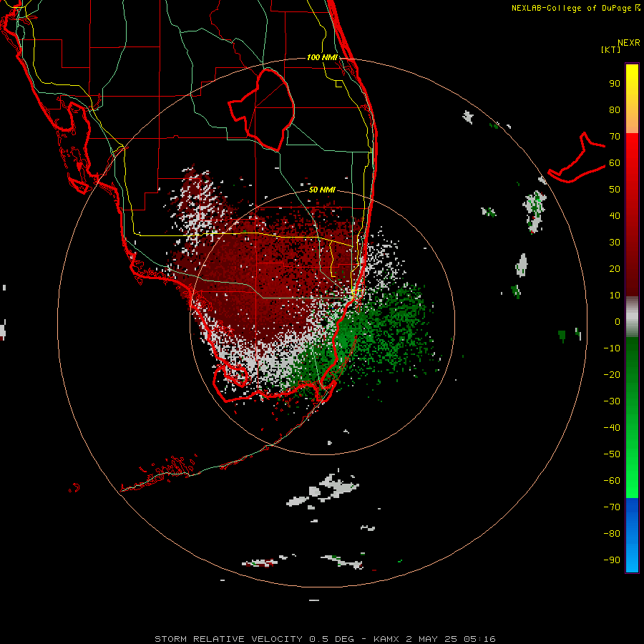Click the -50 value on the velocity scale

[x=612, y=454]
